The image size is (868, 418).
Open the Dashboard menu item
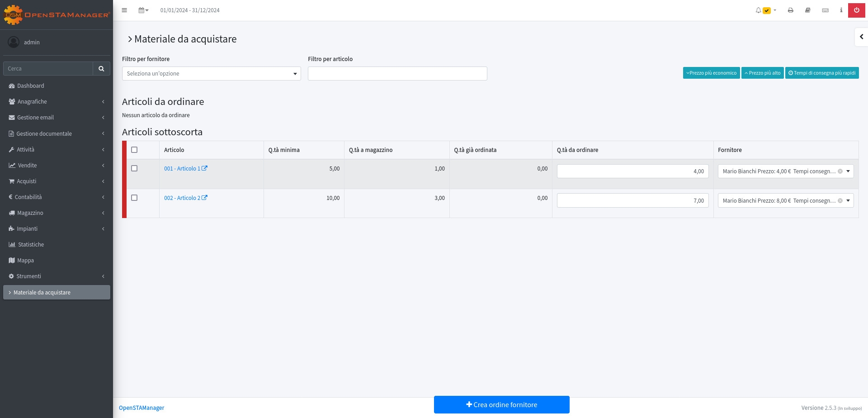[31, 86]
